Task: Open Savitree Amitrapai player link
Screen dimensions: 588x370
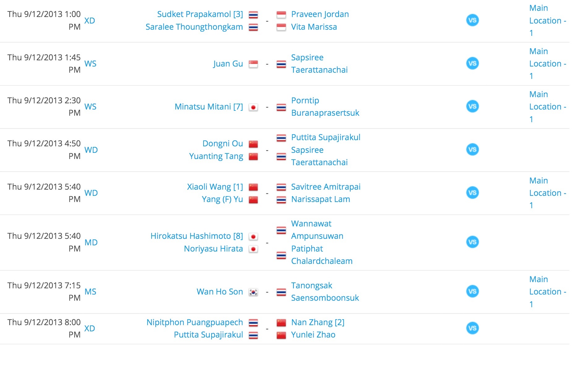Action: pos(326,187)
